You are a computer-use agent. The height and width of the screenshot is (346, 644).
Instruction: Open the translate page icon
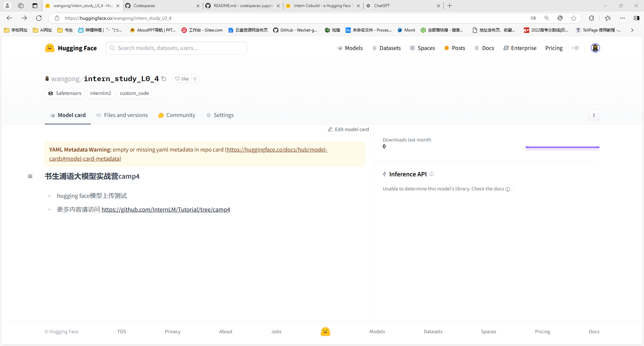tap(533, 18)
